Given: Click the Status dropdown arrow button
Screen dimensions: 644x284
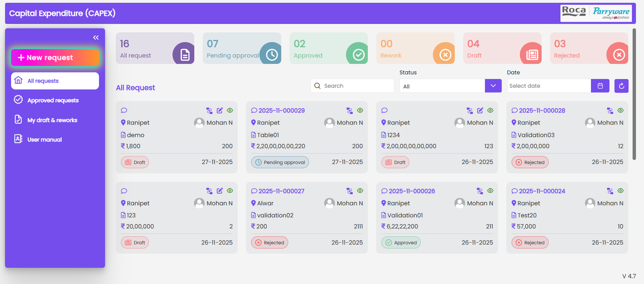Looking at the screenshot, I should [x=493, y=86].
